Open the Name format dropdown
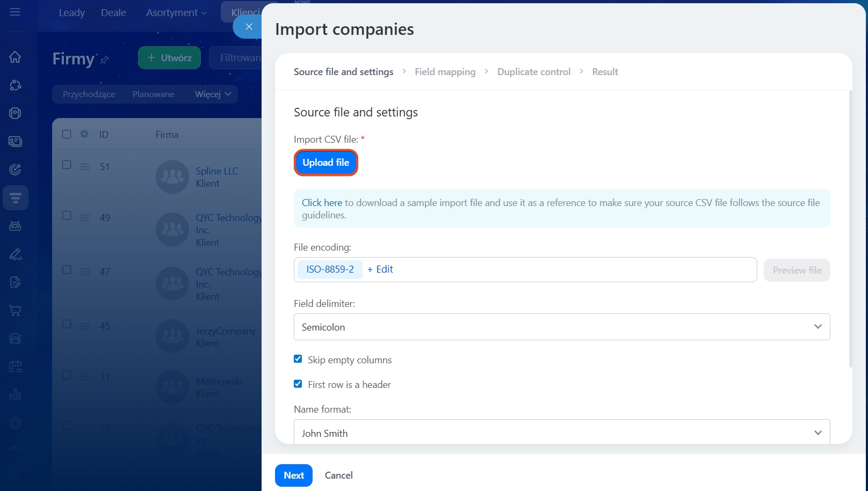 click(561, 433)
